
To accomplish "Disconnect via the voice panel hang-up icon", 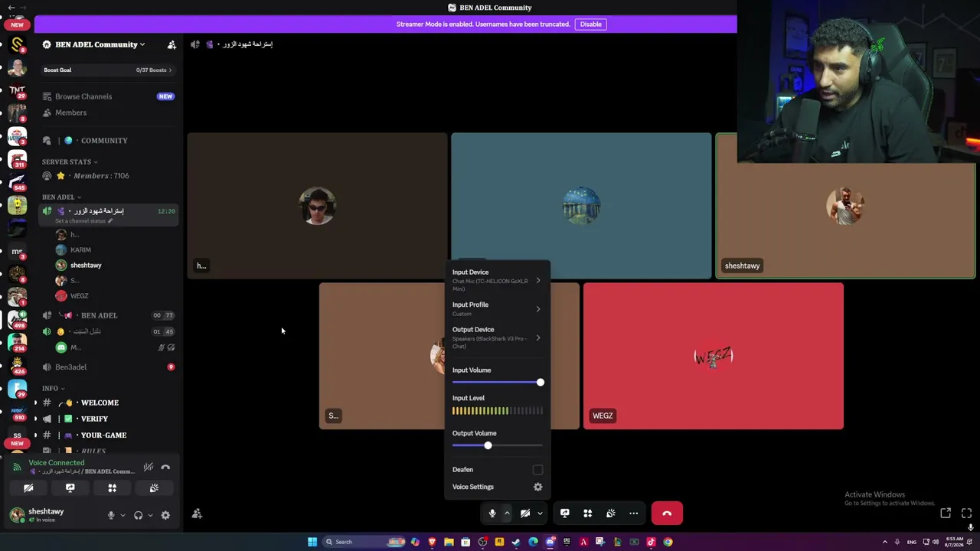I will (x=165, y=467).
